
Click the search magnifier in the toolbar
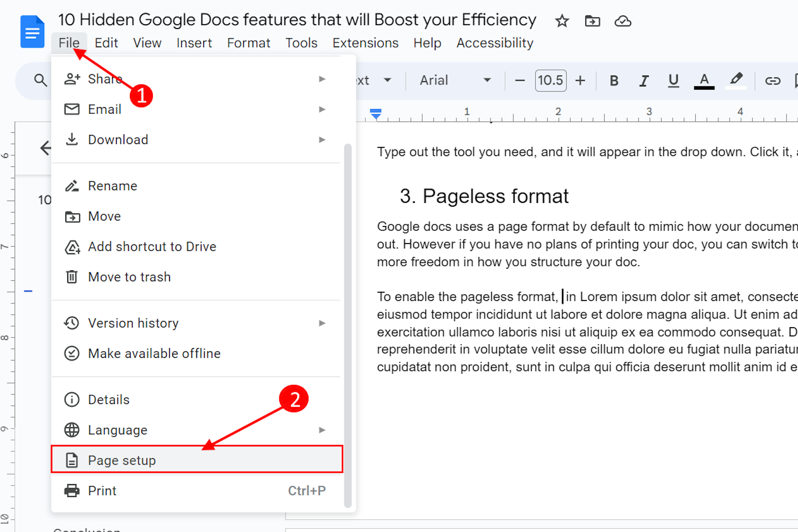click(x=40, y=80)
